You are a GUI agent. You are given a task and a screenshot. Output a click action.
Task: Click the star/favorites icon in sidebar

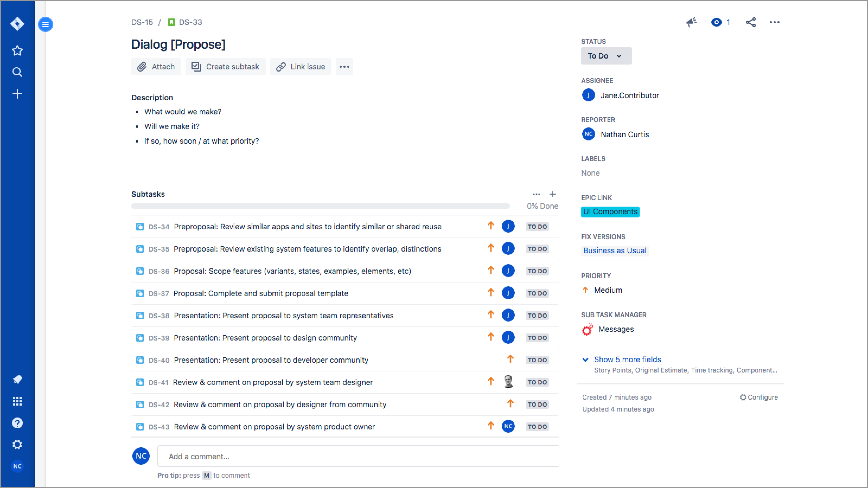point(17,50)
